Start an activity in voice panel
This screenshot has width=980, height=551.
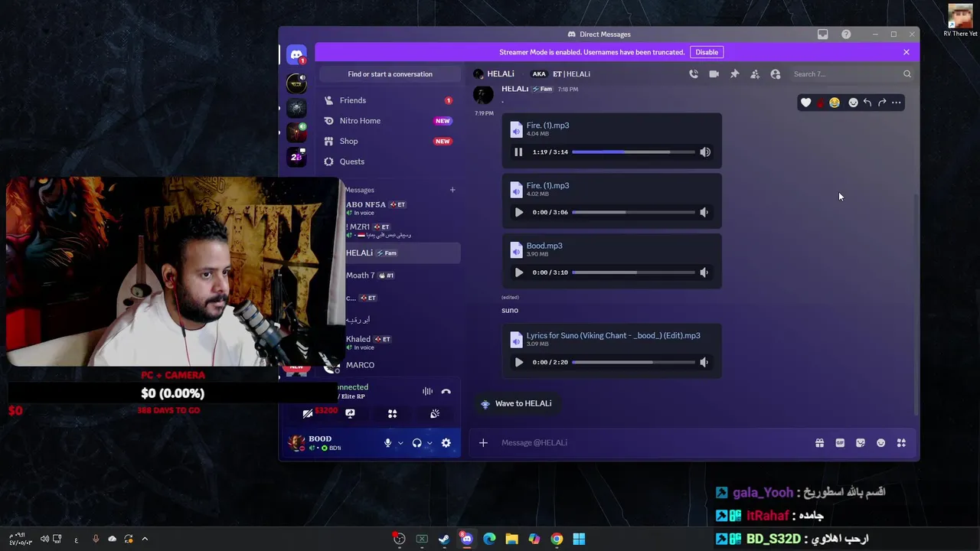coord(392,413)
